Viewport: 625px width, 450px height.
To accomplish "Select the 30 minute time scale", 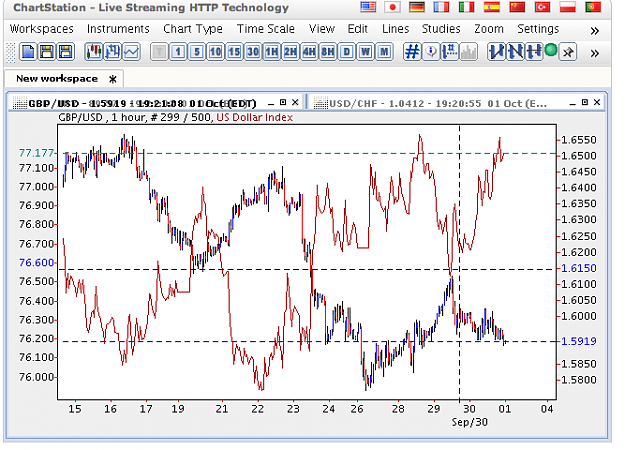I will pos(253,52).
